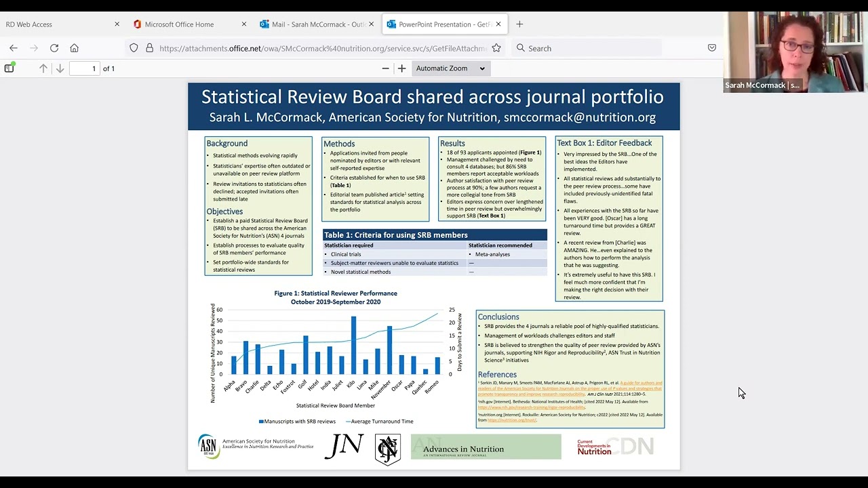
Task: Click the 'Methods' section heading
Action: tap(339, 144)
